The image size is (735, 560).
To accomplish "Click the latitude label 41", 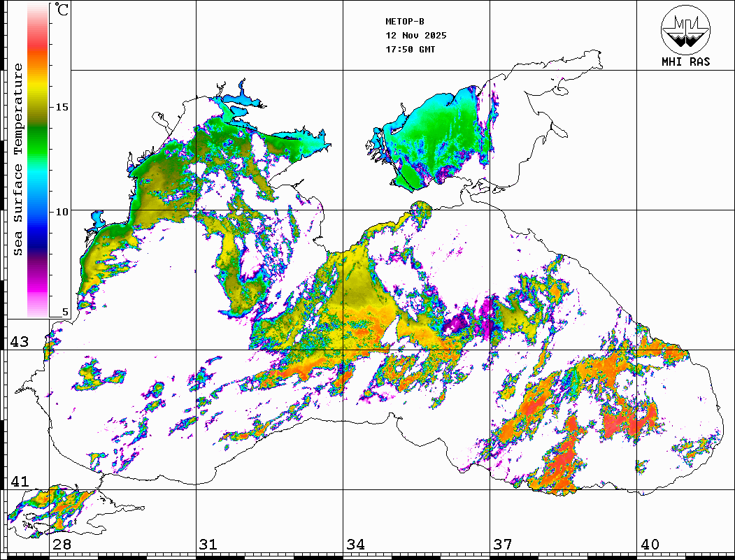I will [x=18, y=482].
